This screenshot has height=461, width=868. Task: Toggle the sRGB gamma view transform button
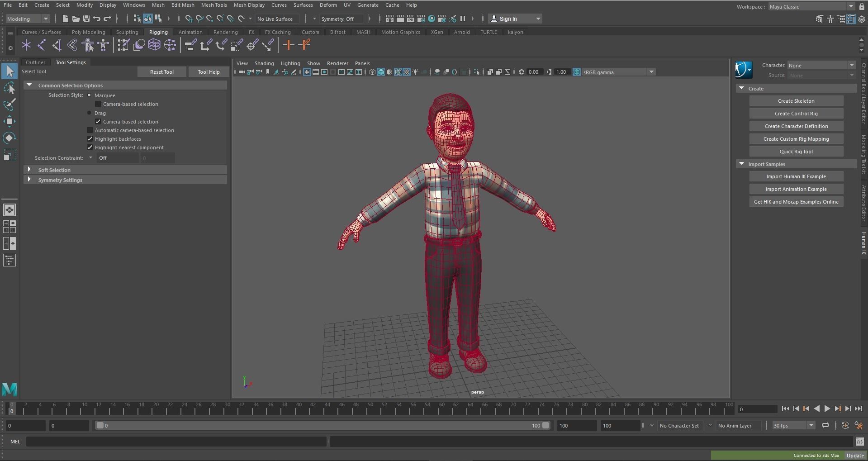click(x=577, y=72)
